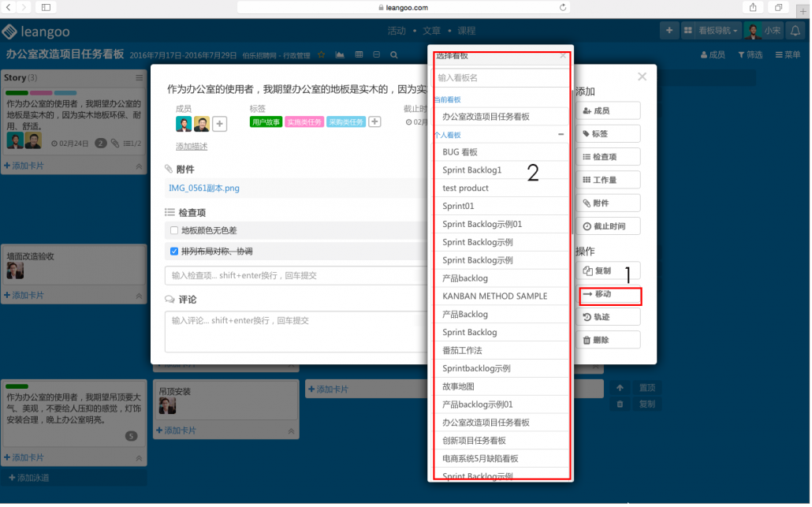Image resolution: width=812 pixels, height=507 pixels.
Task: Choose KANBAN METHOD SAMPLE board
Action: coord(494,296)
